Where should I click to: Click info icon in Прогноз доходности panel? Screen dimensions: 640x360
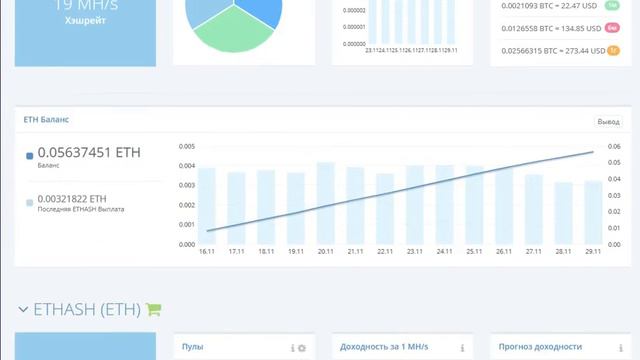pyautogui.click(x=620, y=348)
